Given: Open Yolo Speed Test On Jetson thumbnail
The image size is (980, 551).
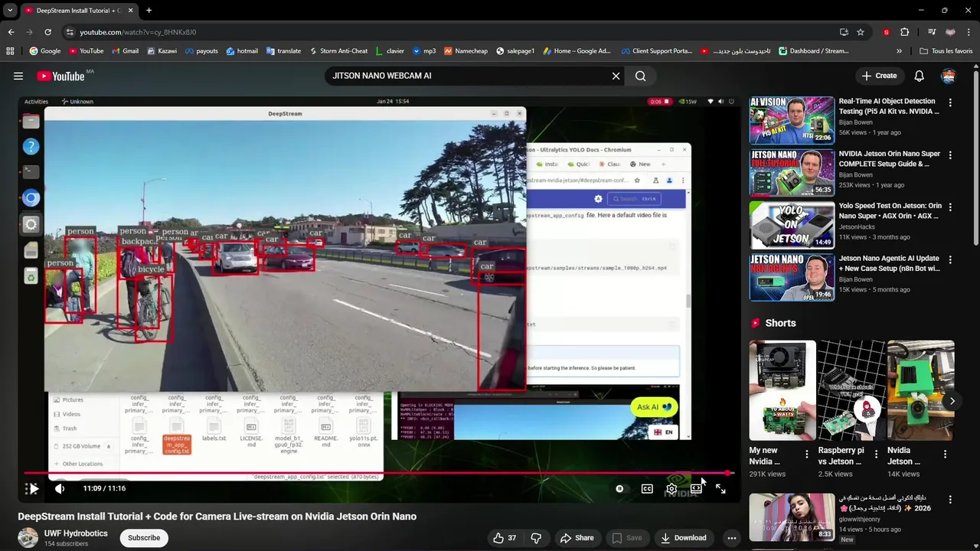Looking at the screenshot, I should (x=792, y=225).
